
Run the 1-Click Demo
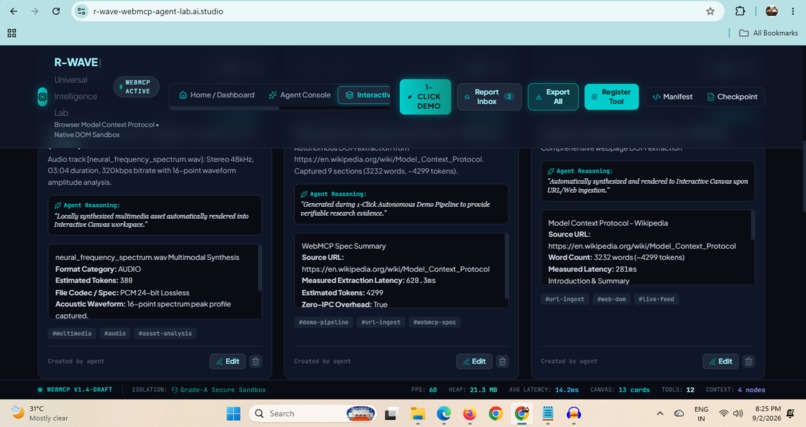coord(425,97)
